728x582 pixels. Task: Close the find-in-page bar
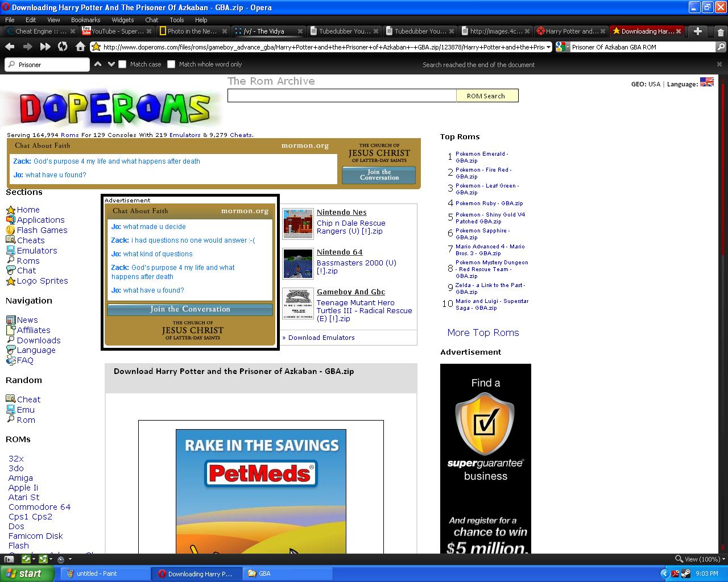pos(719,64)
